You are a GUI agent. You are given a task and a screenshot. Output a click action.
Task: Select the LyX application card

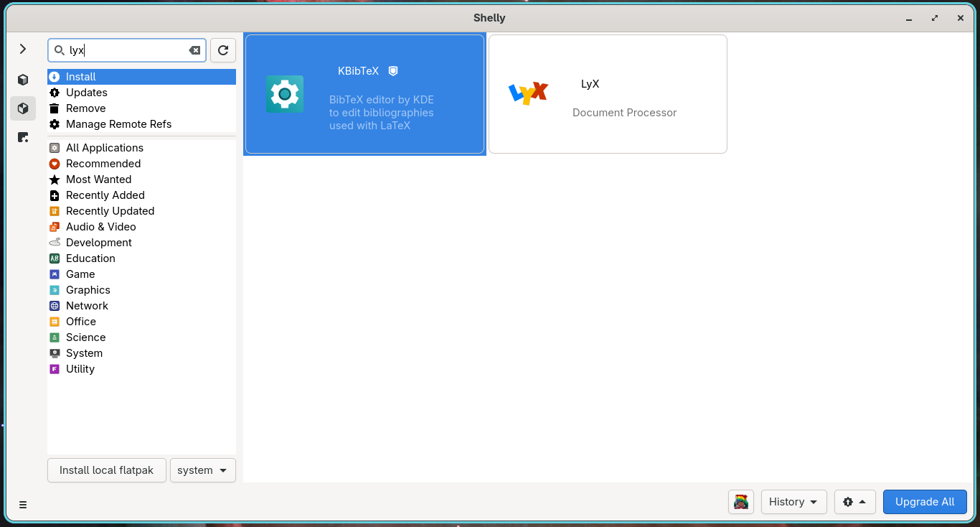point(608,94)
